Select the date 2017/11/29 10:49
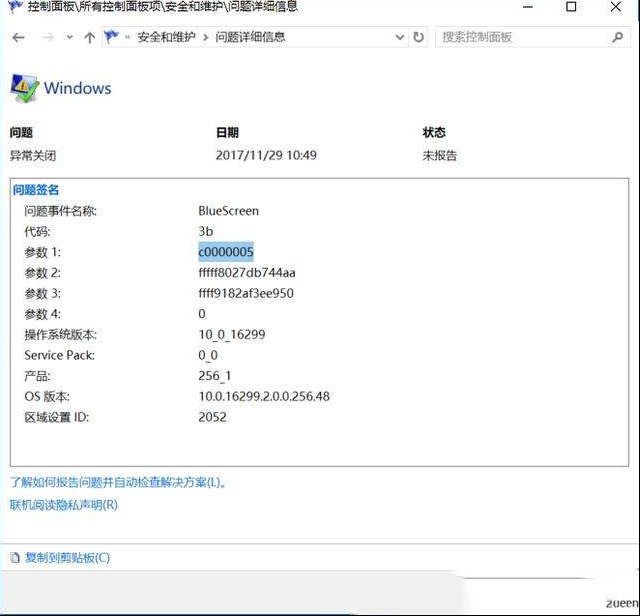Viewport: 640px width, 616px height. pyautogui.click(x=266, y=155)
